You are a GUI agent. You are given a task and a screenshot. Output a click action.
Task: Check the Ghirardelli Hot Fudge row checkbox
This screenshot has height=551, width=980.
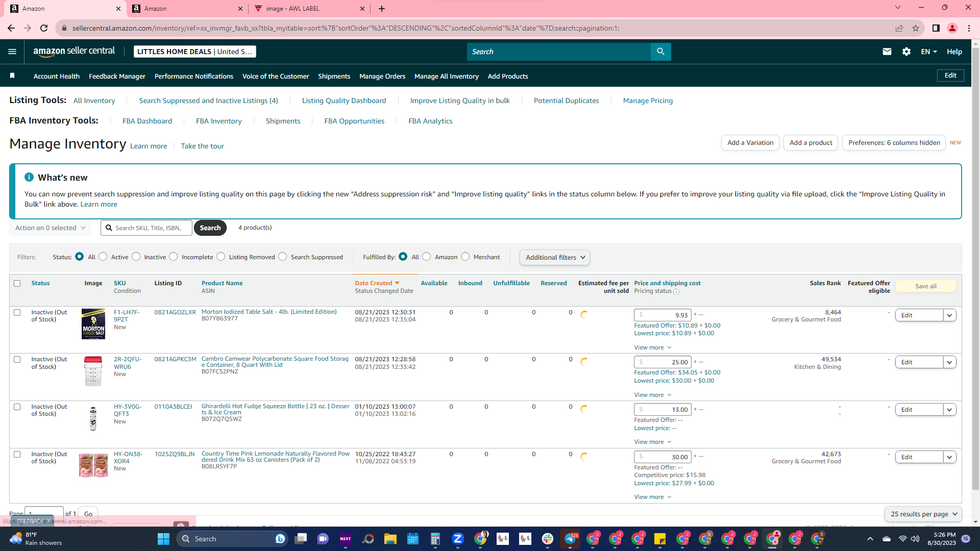coord(17,407)
